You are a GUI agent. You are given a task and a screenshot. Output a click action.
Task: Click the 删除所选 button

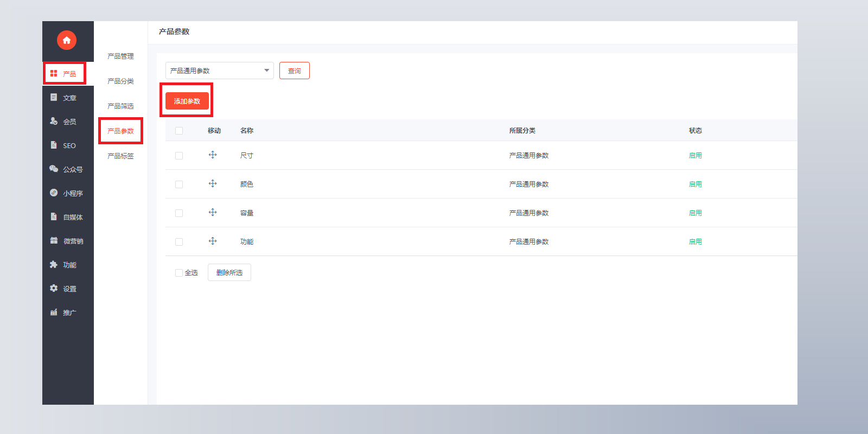pos(229,272)
